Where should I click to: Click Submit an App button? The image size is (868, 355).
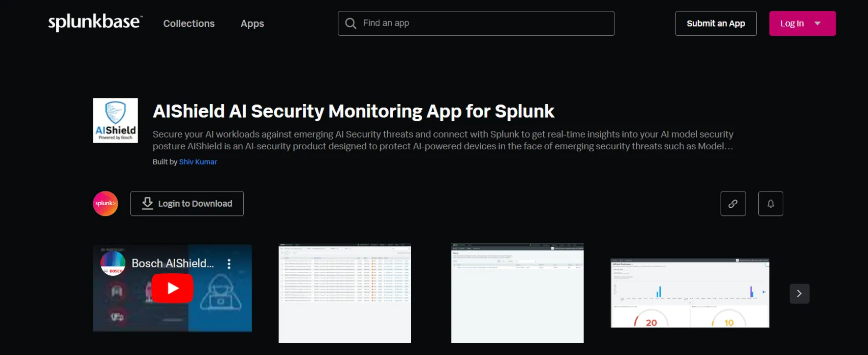pos(716,24)
